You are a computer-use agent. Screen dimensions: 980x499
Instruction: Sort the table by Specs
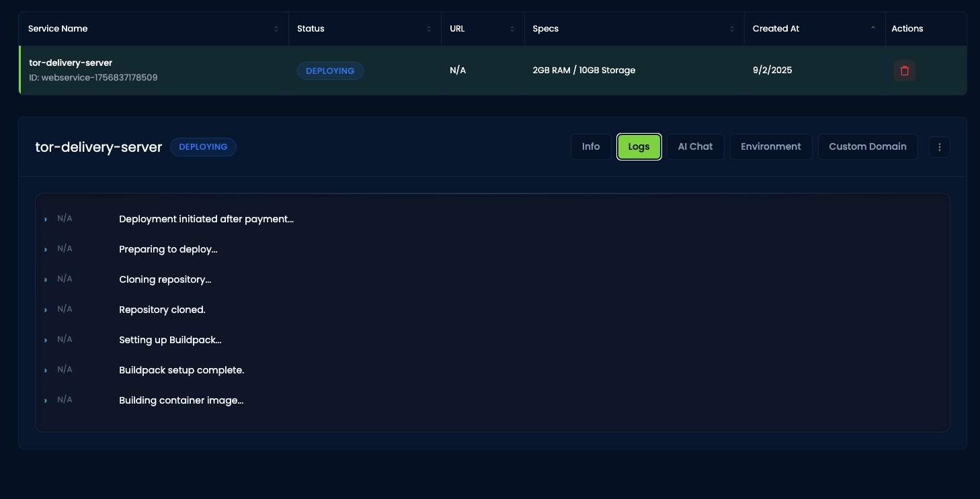click(732, 29)
